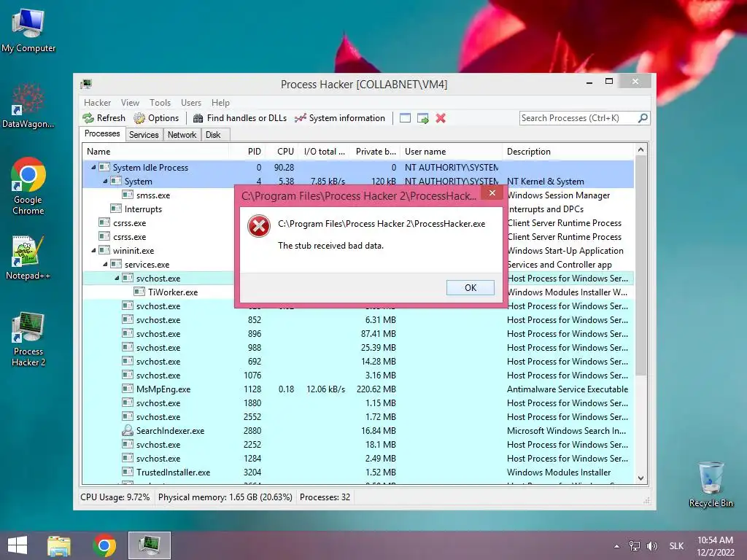
Task: Open My Computer desktop icon
Action: pyautogui.click(x=28, y=31)
